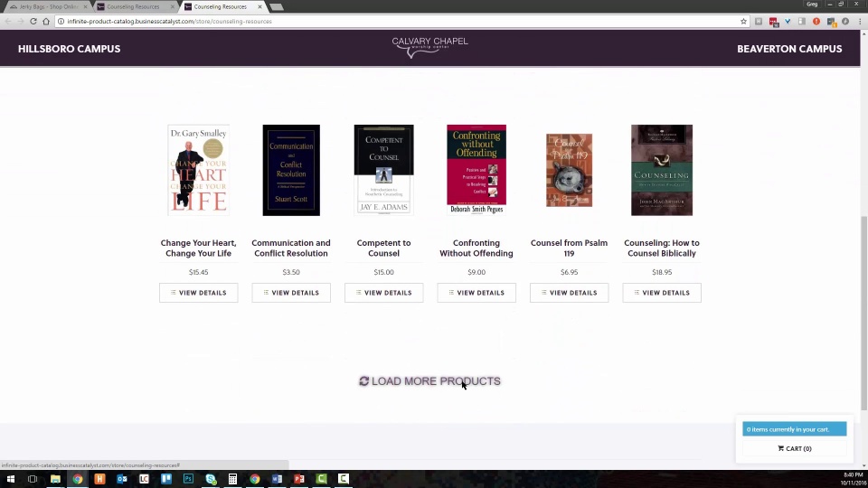Open the white Camtasia recorder taskbar icon

tap(344, 479)
